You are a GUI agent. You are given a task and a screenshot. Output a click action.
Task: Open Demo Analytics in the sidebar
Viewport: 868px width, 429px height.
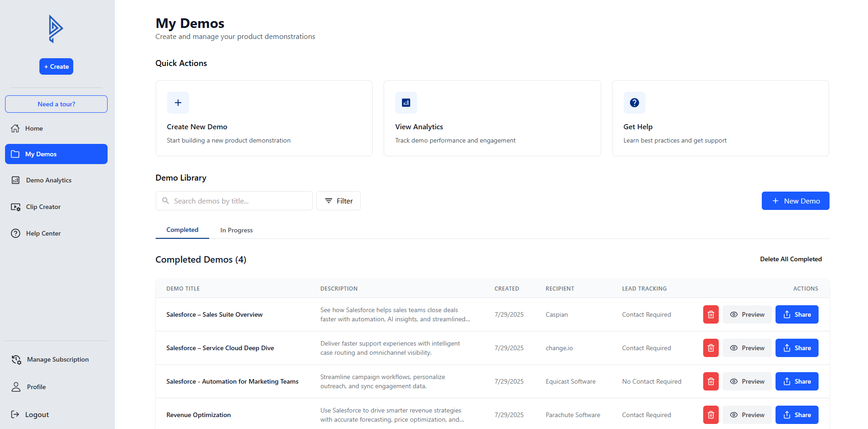tap(56, 180)
